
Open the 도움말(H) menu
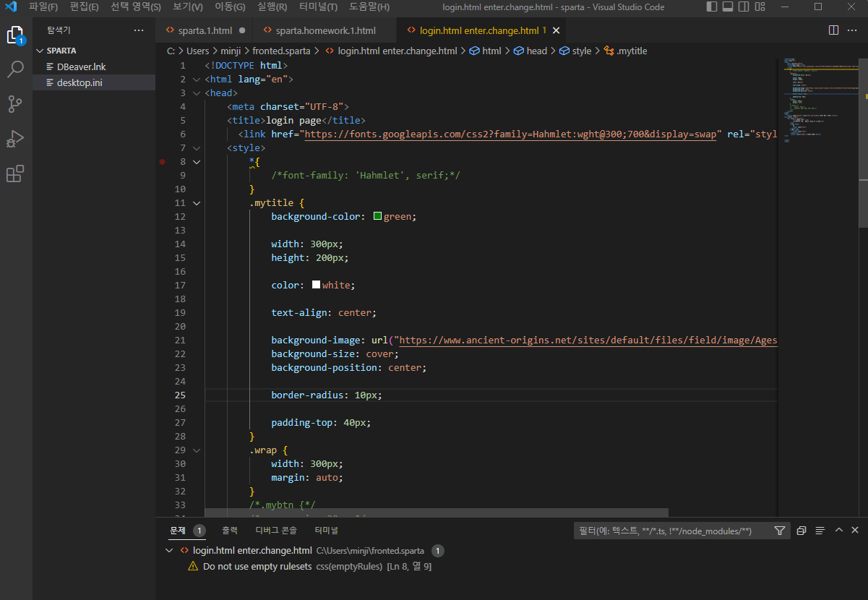pos(369,7)
